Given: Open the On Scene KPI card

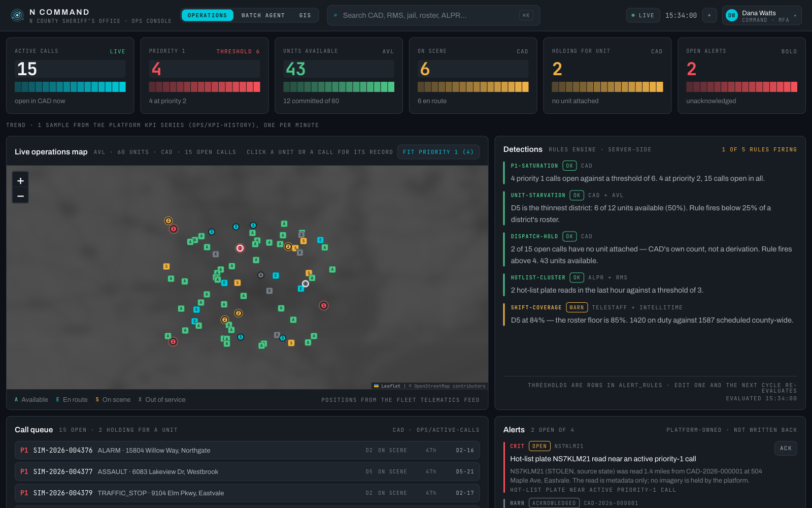Looking at the screenshot, I should click(473, 76).
